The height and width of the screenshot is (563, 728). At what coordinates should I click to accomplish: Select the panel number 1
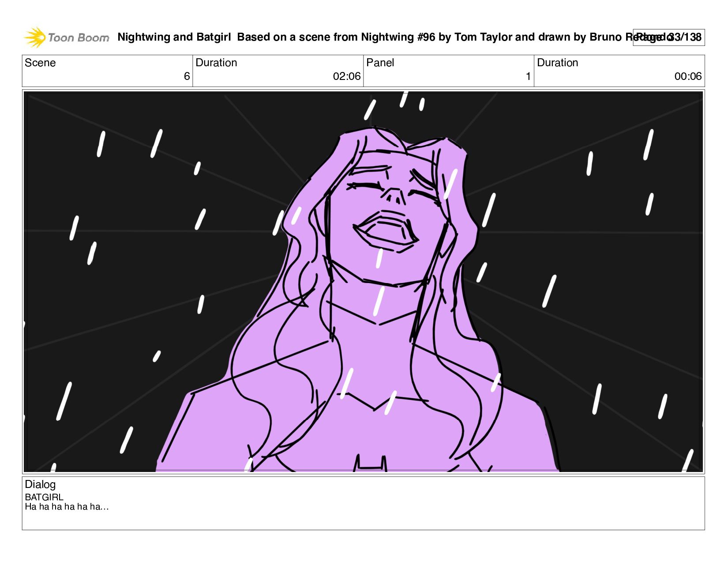[528, 76]
